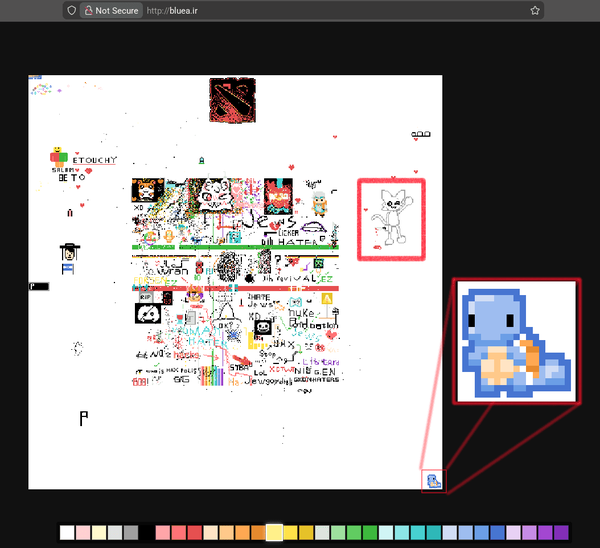Image resolution: width=600 pixels, height=548 pixels.
Task: Select the dark royal blue swatch
Action: [497, 532]
